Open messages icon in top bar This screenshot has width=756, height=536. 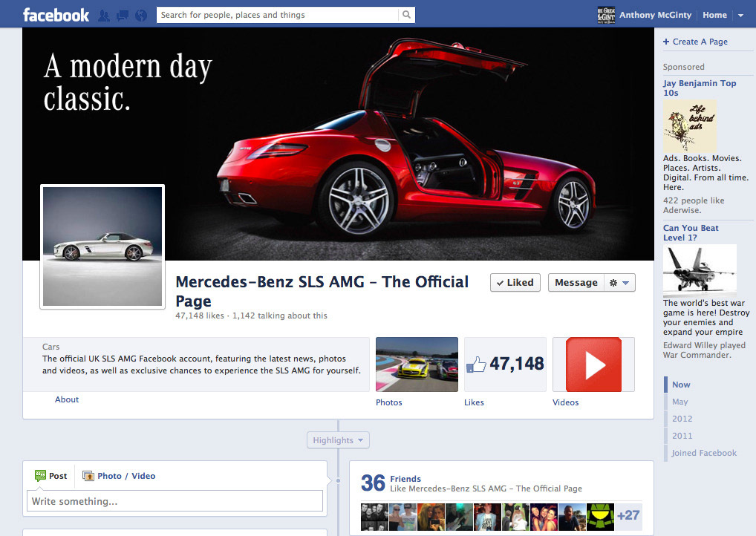123,16
